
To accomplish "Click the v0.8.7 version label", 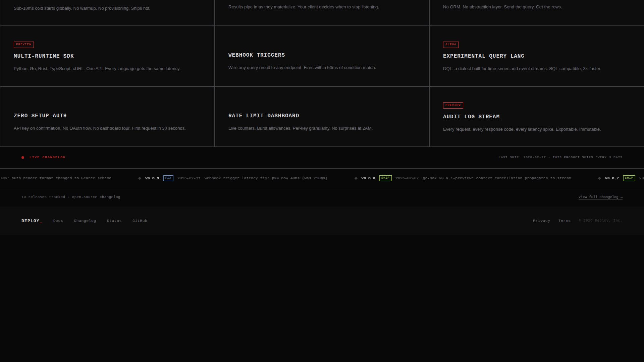I will pos(612,178).
